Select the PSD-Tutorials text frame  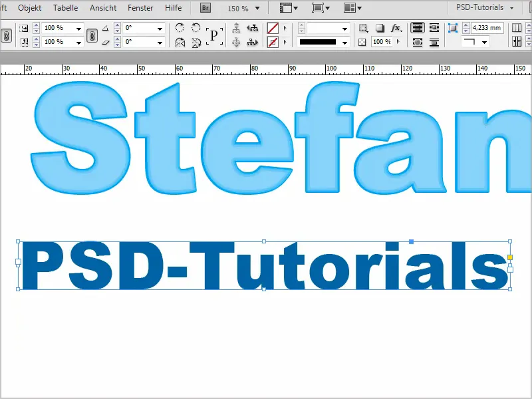click(x=264, y=265)
